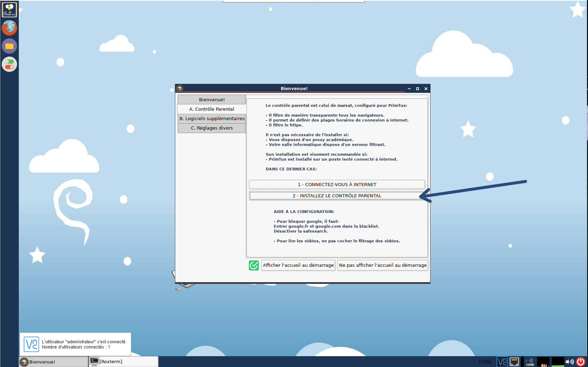Image resolution: width=588 pixels, height=367 pixels.
Task: Click the VNC user connected notification text
Action: pos(84,344)
